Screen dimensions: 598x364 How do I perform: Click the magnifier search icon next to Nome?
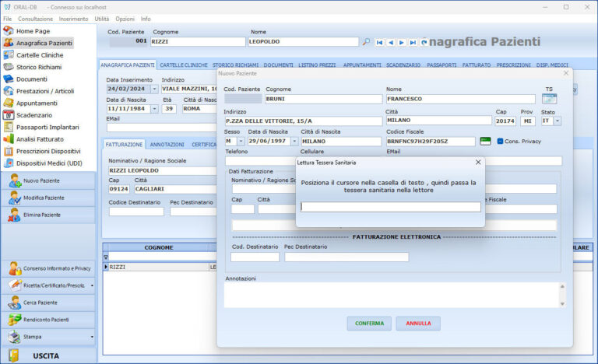pyautogui.click(x=366, y=42)
